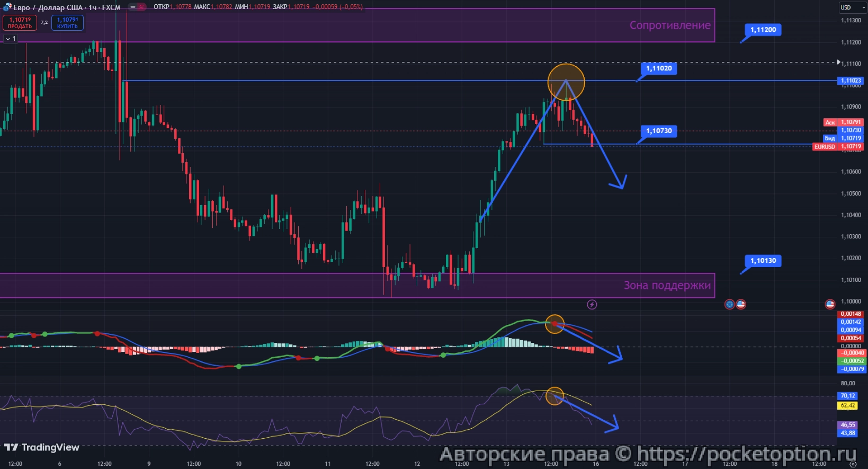This screenshot has width=868, height=469.
Task: Open the USD currency dropdown
Action: (852, 7)
